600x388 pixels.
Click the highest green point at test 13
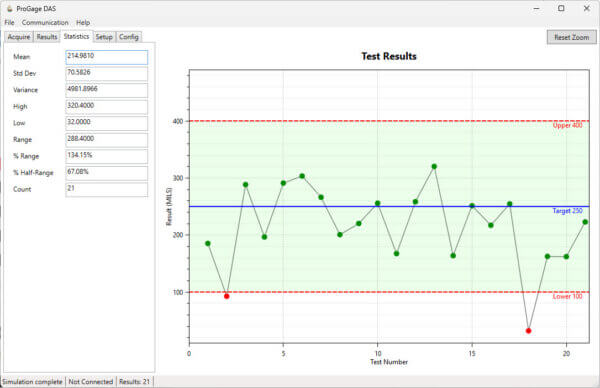434,166
